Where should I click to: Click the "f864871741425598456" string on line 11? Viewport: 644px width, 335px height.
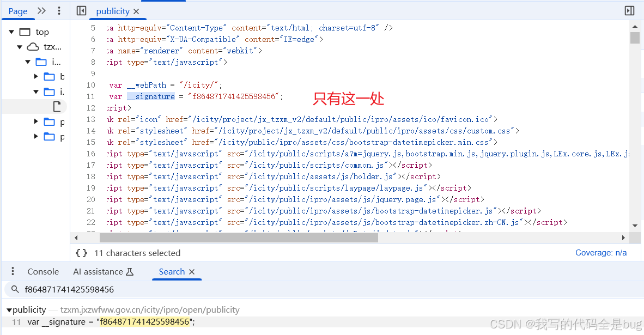(233, 96)
